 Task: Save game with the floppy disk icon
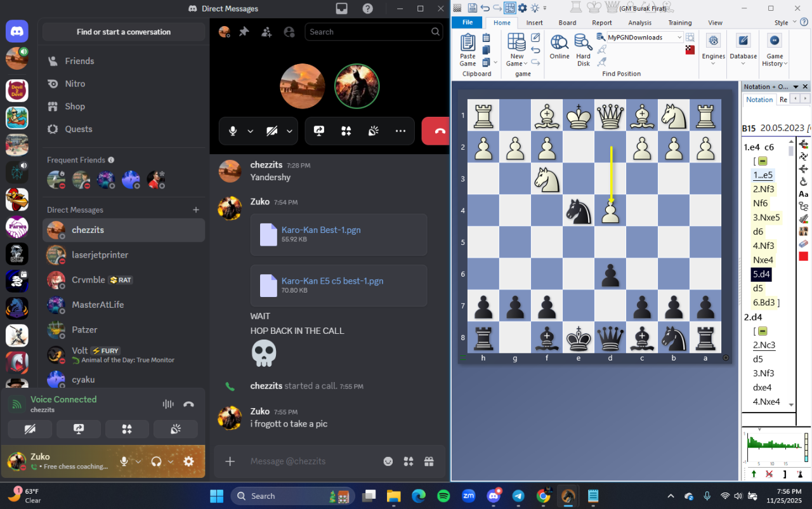tap(472, 8)
